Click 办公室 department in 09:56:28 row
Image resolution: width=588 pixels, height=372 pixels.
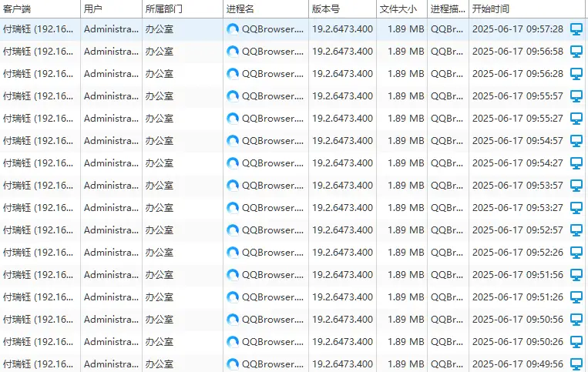(x=160, y=74)
